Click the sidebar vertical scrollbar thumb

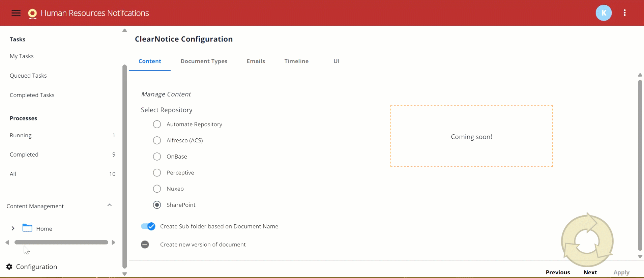point(124,166)
